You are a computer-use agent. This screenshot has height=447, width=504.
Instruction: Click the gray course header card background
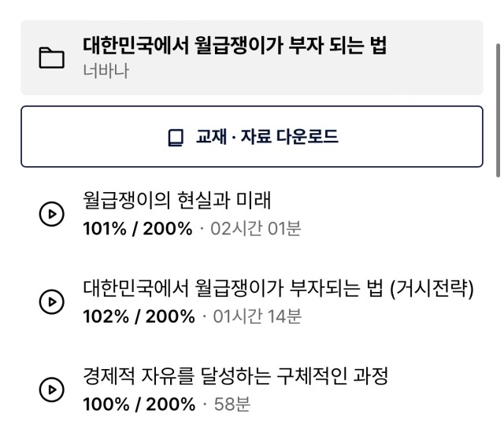pyautogui.click(x=252, y=57)
